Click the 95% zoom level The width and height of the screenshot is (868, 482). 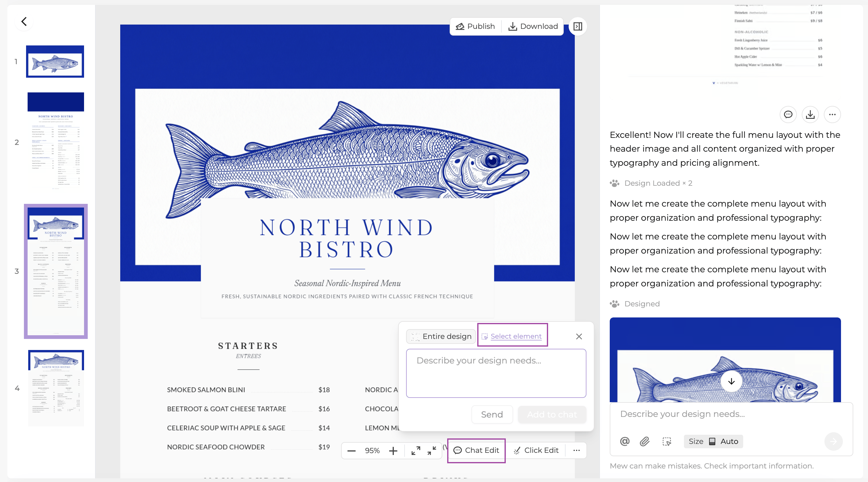[372, 451]
